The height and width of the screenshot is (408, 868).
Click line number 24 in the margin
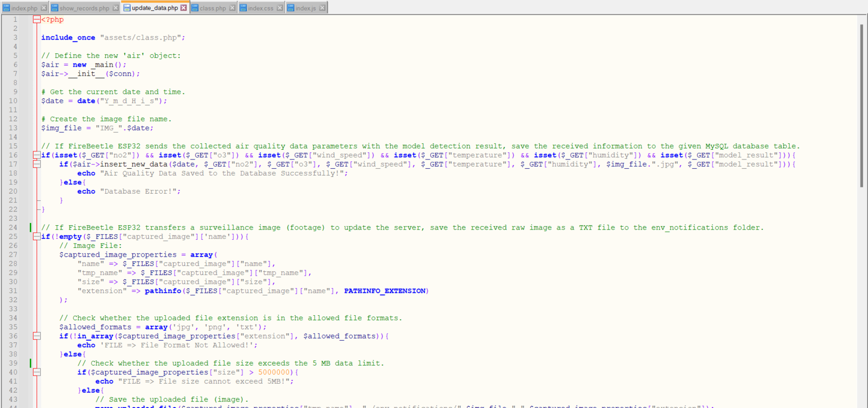tap(13, 228)
